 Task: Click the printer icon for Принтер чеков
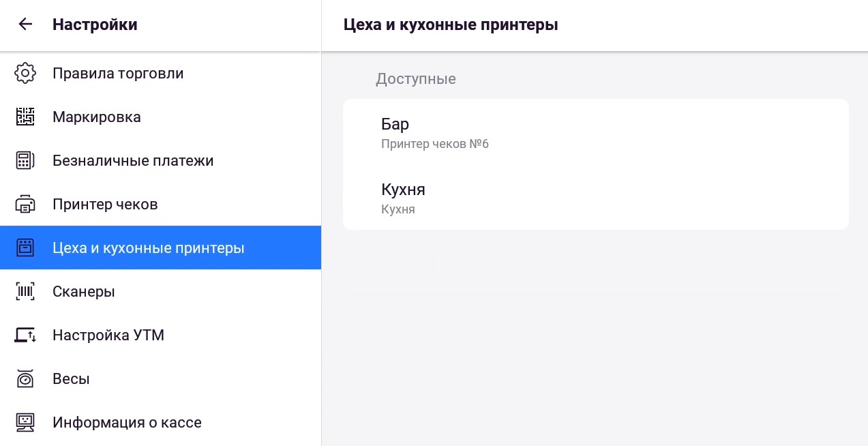(x=25, y=204)
